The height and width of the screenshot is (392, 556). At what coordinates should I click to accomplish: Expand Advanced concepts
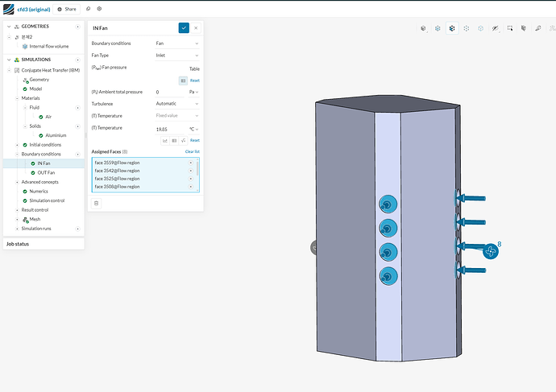click(x=17, y=182)
